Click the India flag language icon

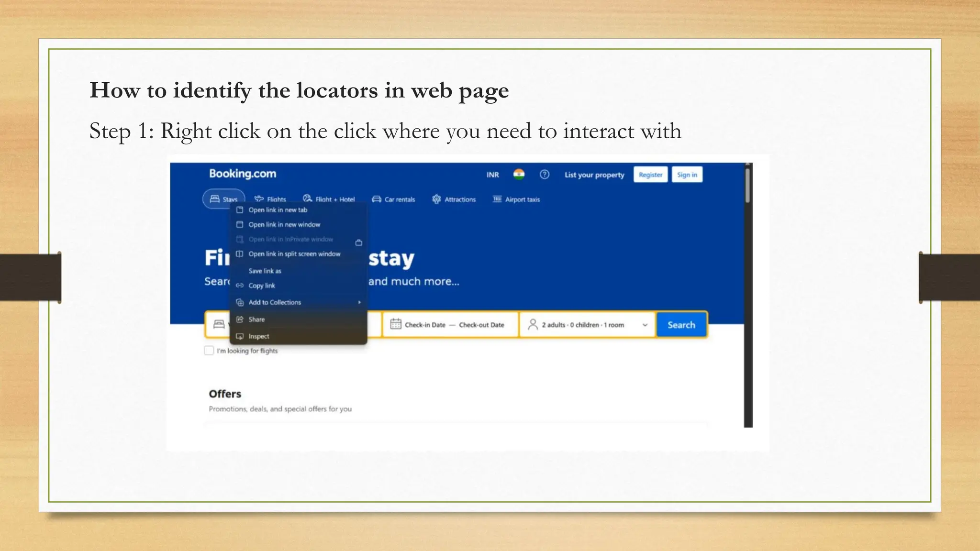(x=519, y=175)
